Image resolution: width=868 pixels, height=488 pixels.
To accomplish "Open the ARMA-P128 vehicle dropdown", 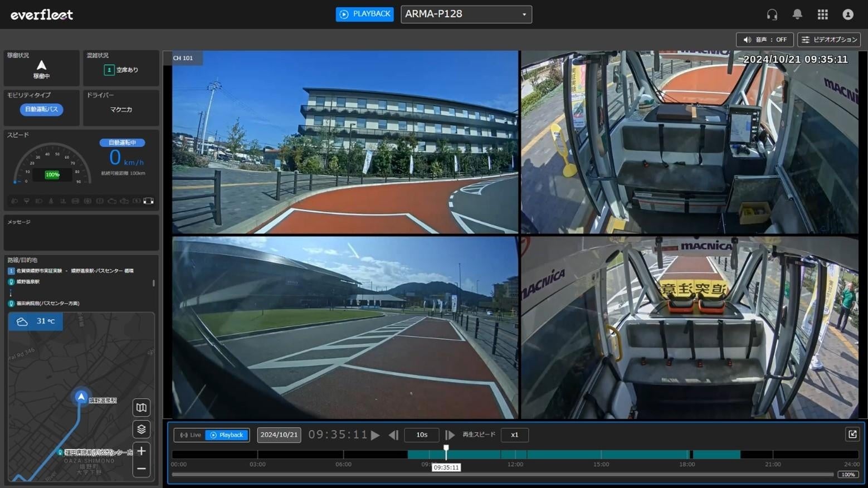I will 466,14.
